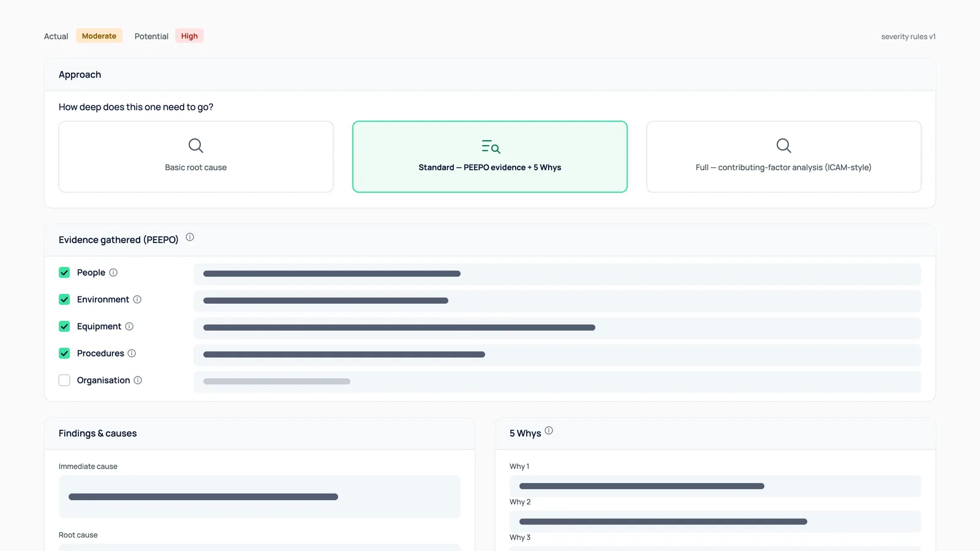Click the People evidence text field
Image resolution: width=980 pixels, height=551 pixels.
tap(557, 274)
